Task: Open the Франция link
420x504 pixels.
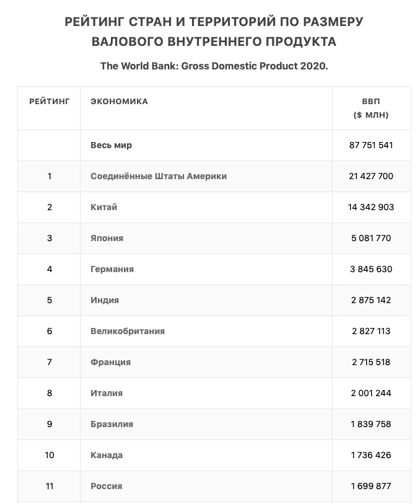Action: point(110,362)
